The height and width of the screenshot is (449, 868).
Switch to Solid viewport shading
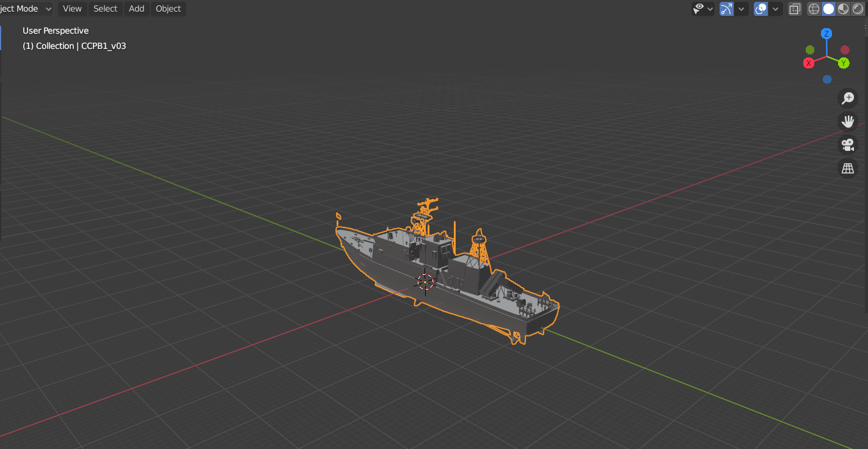(828, 9)
